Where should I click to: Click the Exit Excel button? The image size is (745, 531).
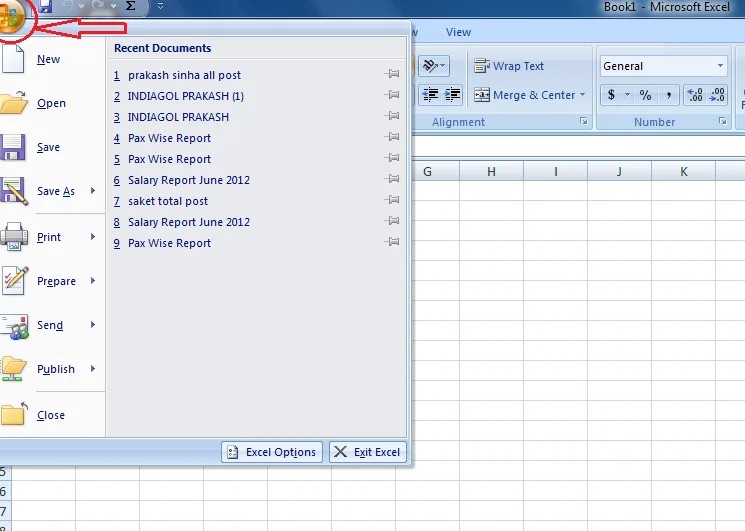point(368,452)
